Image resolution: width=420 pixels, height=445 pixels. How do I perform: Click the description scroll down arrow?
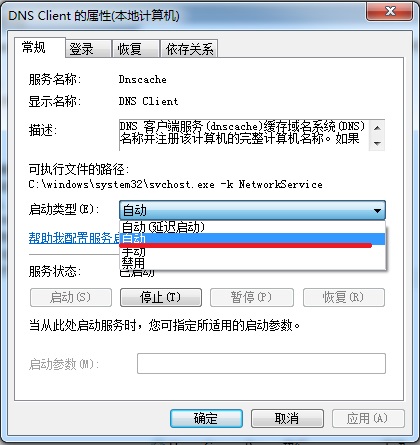point(377,143)
